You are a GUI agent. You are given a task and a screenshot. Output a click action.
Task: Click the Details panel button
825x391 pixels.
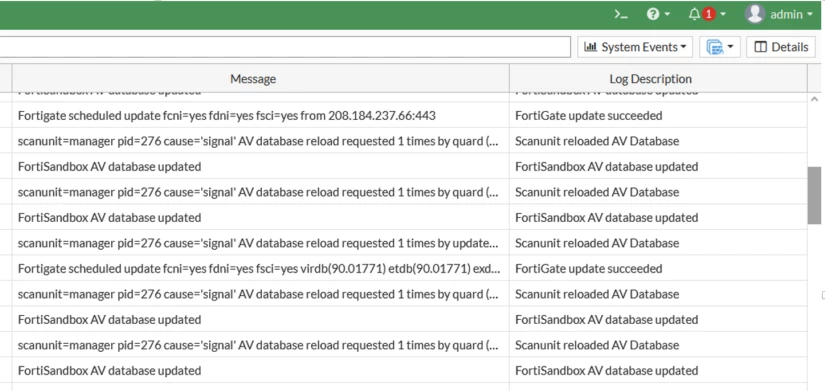click(781, 47)
